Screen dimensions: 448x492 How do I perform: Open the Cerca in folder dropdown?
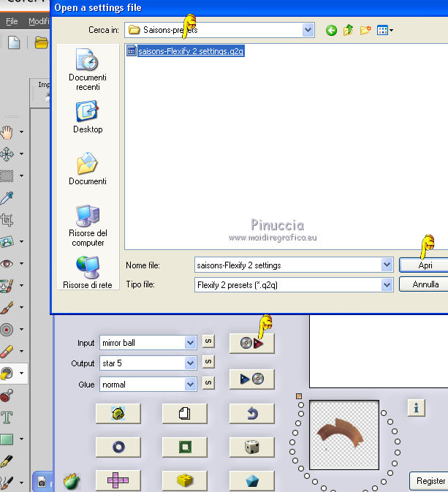[x=308, y=30]
